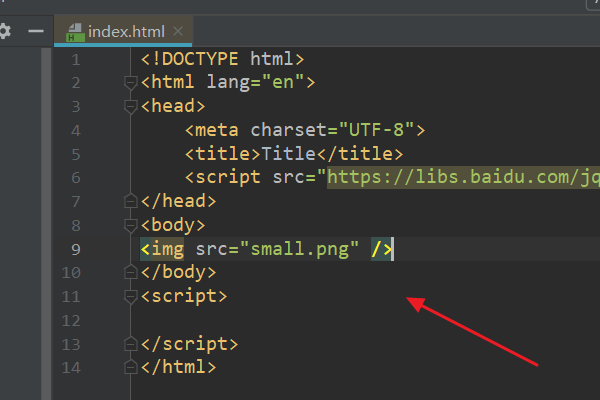Image resolution: width=600 pixels, height=400 pixels.
Task: Collapse the html tag fold on line 2
Action: [130, 83]
